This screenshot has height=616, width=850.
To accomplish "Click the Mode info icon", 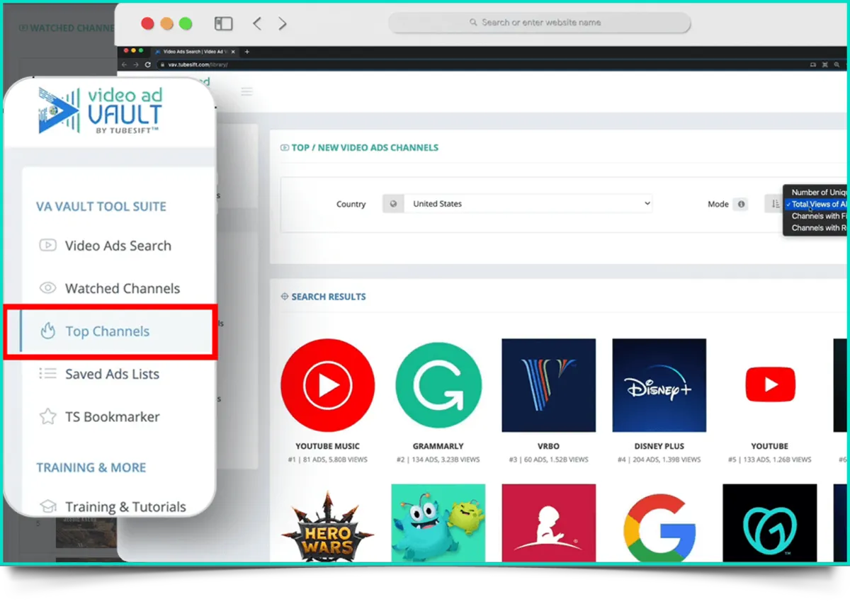I will tap(741, 204).
